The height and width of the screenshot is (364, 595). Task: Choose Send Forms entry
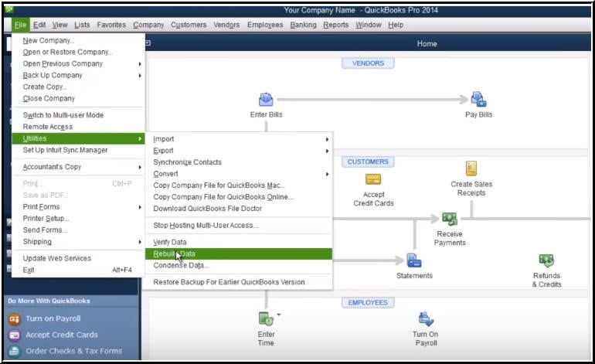tap(78, 230)
